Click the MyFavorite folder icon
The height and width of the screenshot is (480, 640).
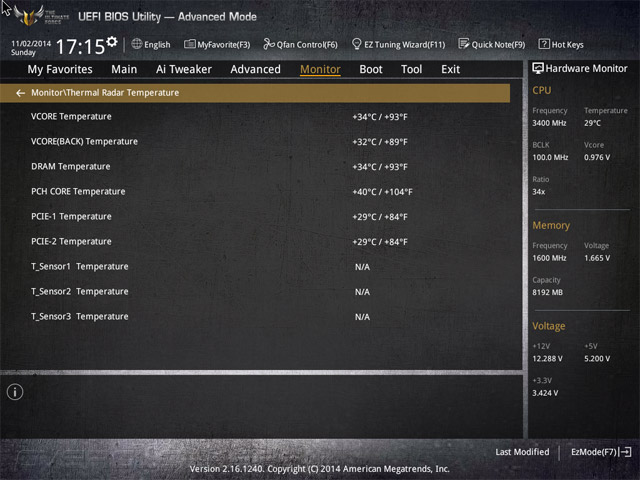190,44
